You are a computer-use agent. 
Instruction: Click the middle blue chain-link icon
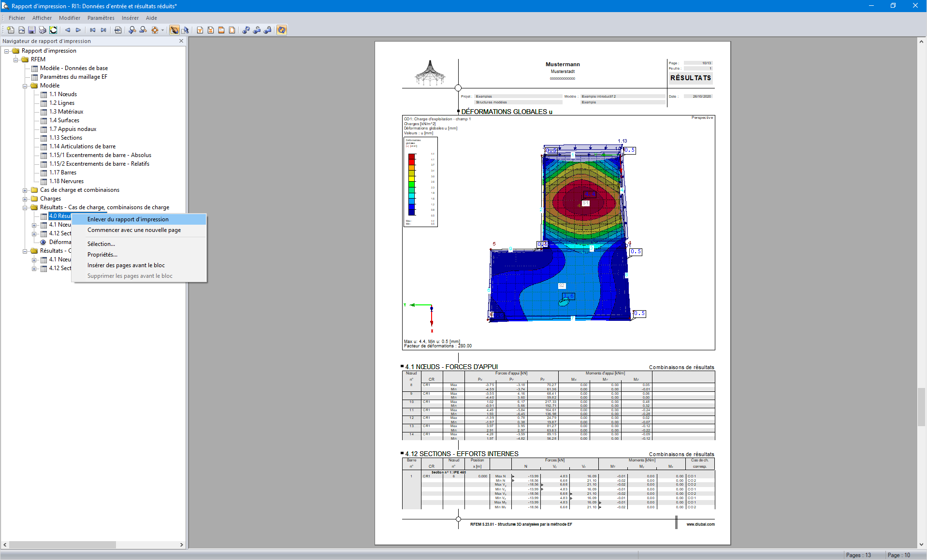tap(257, 30)
